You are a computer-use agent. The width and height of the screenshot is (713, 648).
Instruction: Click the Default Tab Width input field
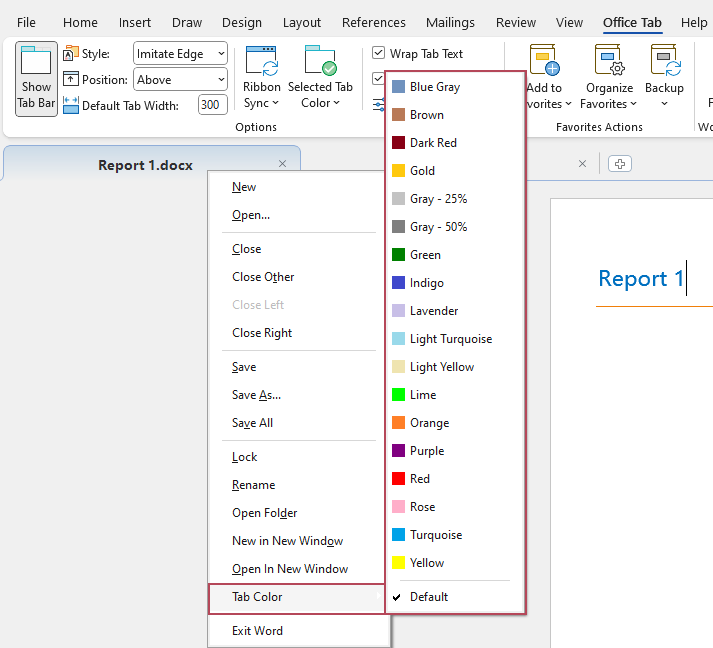click(x=212, y=105)
